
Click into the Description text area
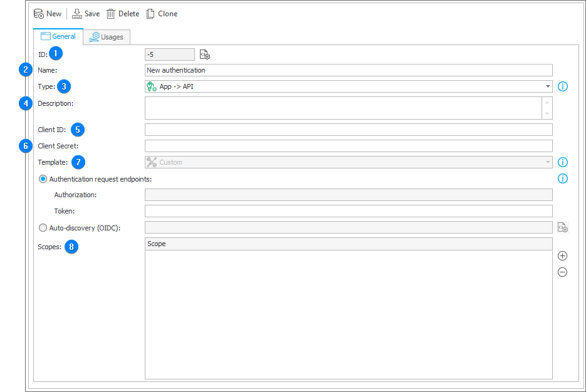point(343,108)
